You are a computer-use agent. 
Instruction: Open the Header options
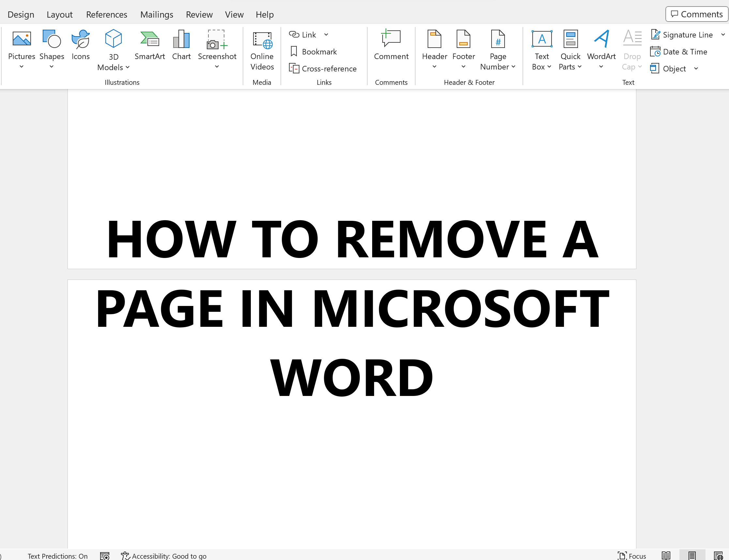tap(434, 45)
